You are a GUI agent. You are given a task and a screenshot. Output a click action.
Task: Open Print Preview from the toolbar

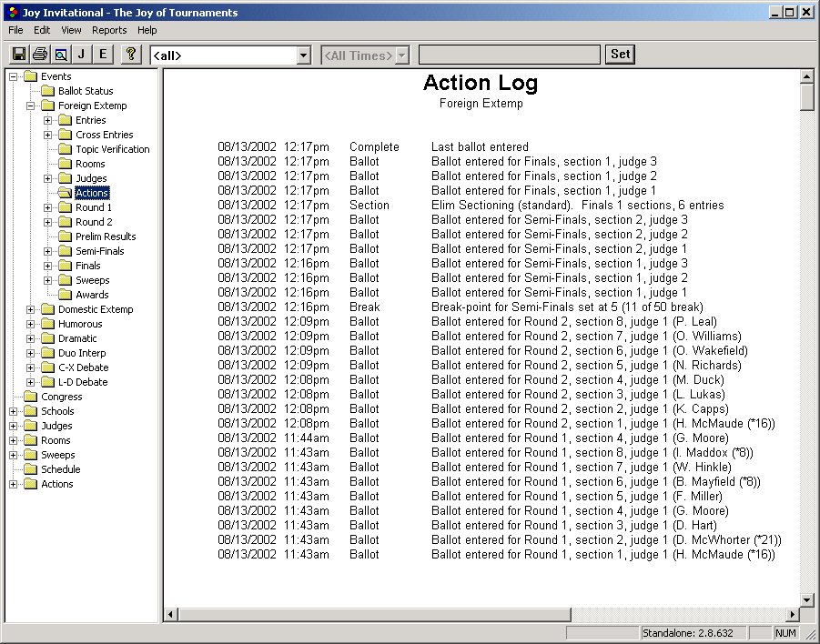(x=61, y=55)
